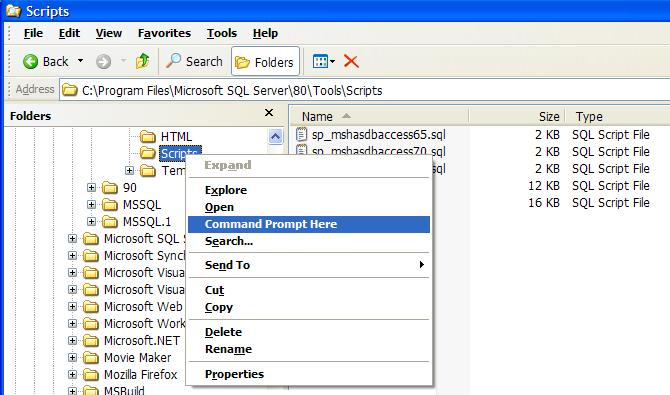The image size is (670, 395).
Task: Click the folder tree scroll-up arrow
Action: tap(275, 136)
